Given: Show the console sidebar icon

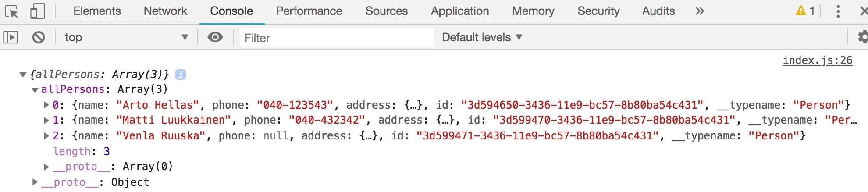Looking at the screenshot, I should tap(11, 37).
